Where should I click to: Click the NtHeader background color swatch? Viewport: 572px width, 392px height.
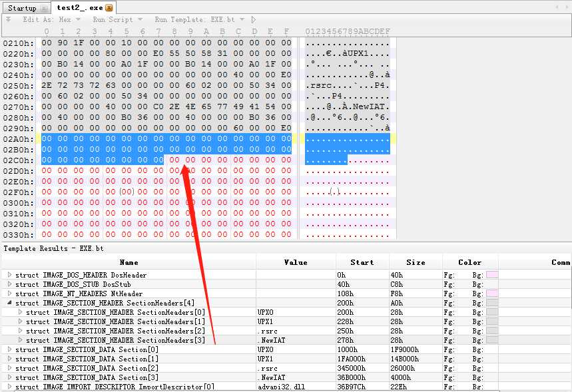[492, 294]
